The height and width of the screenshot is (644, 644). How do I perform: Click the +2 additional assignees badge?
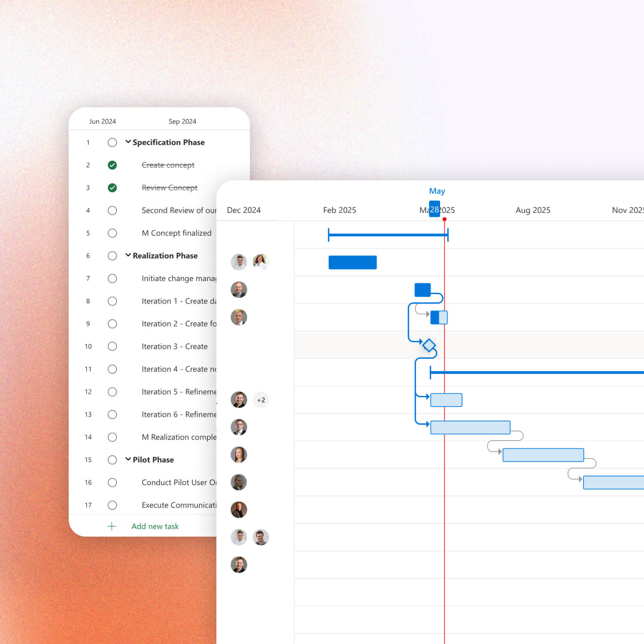(261, 400)
